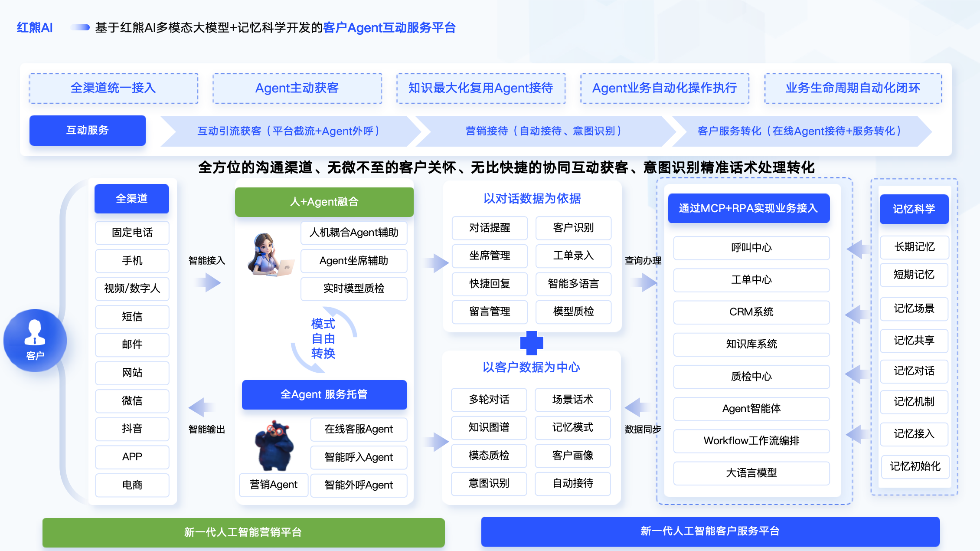Select the 营销接待 chevron step

[x=544, y=131]
